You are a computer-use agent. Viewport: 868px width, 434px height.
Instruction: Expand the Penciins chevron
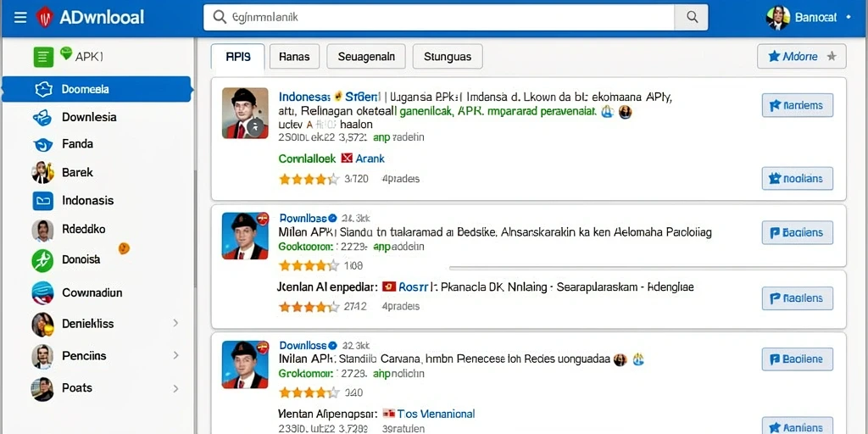tap(176, 355)
